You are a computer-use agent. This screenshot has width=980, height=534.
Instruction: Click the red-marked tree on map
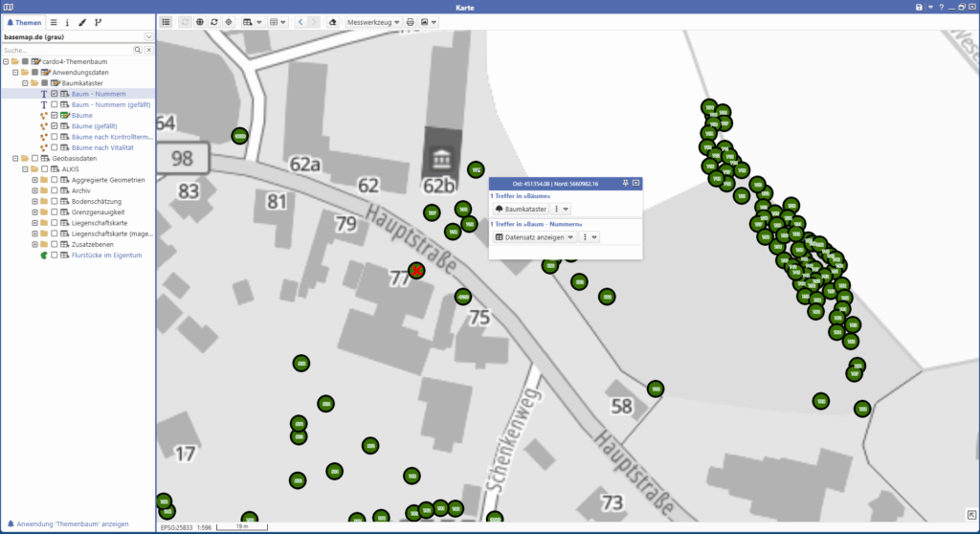tap(416, 271)
